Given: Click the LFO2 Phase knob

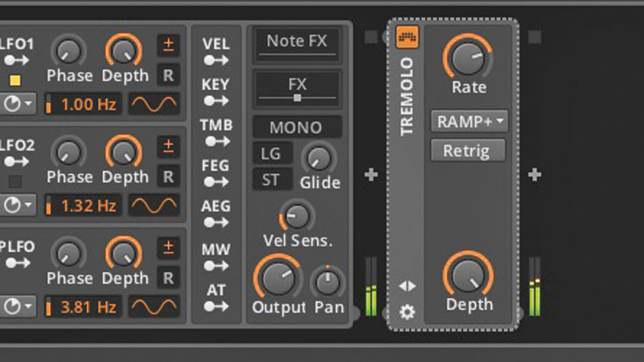Looking at the screenshot, I should (69, 153).
